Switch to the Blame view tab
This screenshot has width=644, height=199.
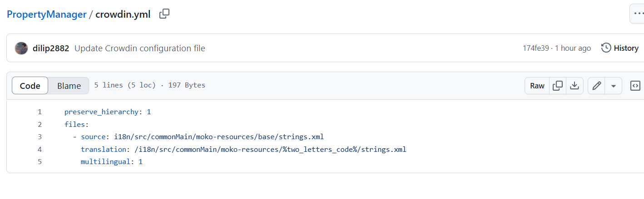69,86
